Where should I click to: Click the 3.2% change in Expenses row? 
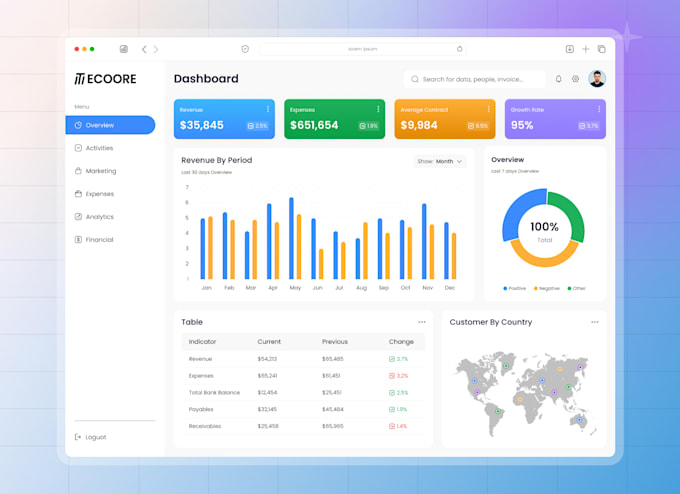point(399,376)
